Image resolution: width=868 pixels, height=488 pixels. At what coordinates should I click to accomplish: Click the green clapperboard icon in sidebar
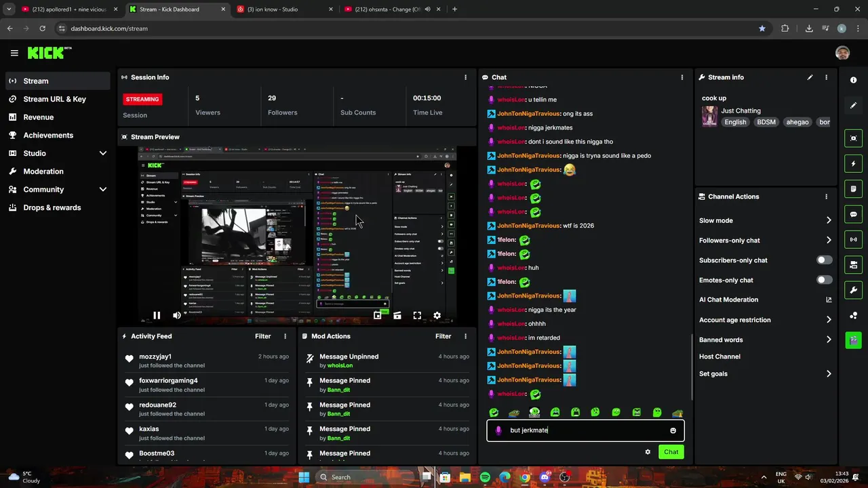pyautogui.click(x=853, y=340)
